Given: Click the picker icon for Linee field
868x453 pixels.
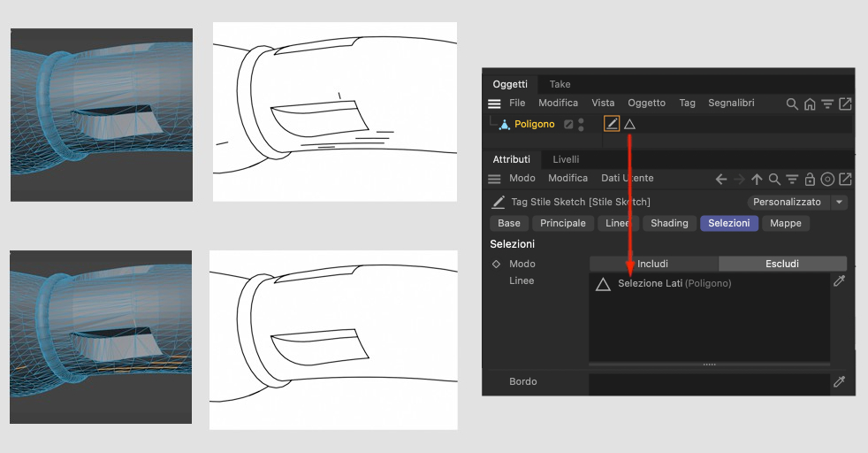Looking at the screenshot, I should click(840, 280).
